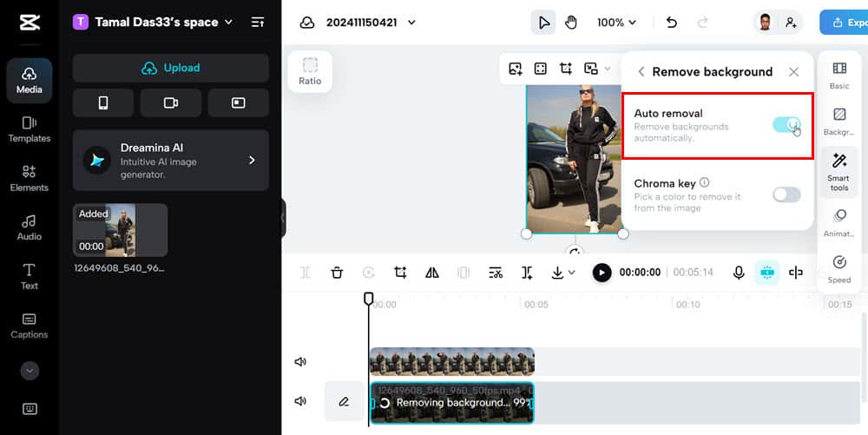Click the Upload button
868x435 pixels.
coord(170,68)
